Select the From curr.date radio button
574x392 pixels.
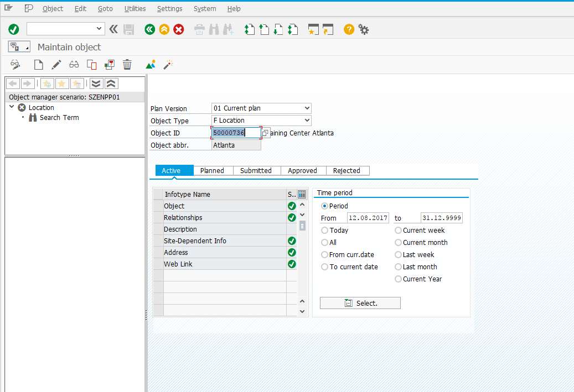pos(324,254)
